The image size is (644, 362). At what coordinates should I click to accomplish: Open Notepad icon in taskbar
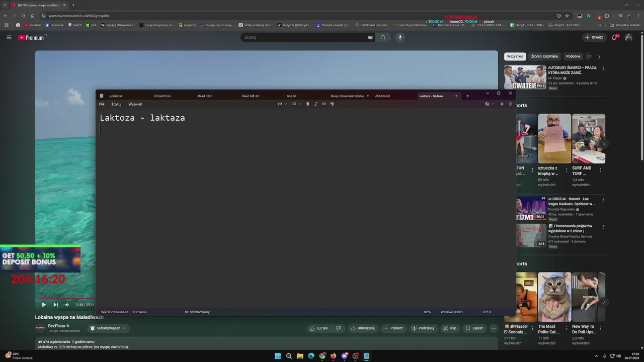[x=366, y=356]
